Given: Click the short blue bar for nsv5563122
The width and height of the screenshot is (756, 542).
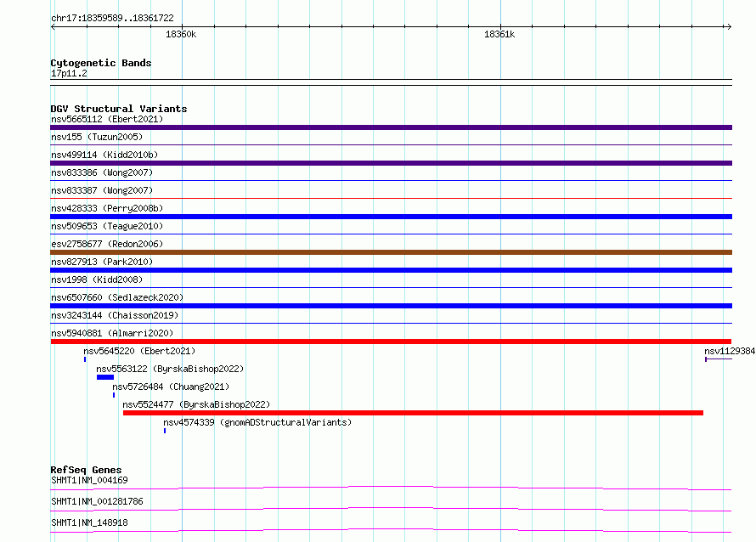Looking at the screenshot, I should 105,377.
